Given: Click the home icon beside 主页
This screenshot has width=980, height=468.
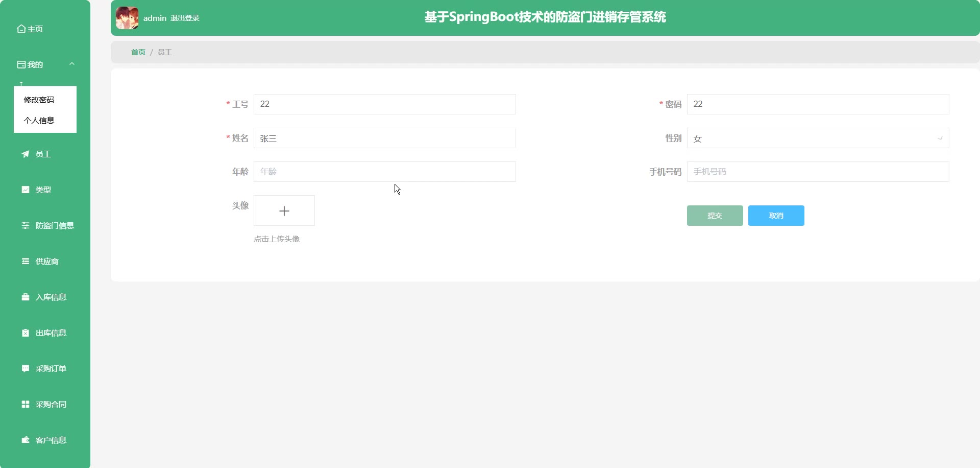Looking at the screenshot, I should coord(21,29).
